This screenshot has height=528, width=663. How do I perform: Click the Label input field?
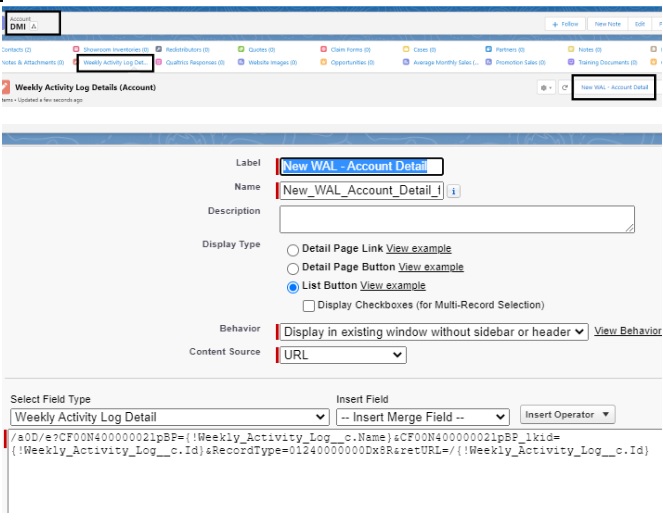pos(362,167)
